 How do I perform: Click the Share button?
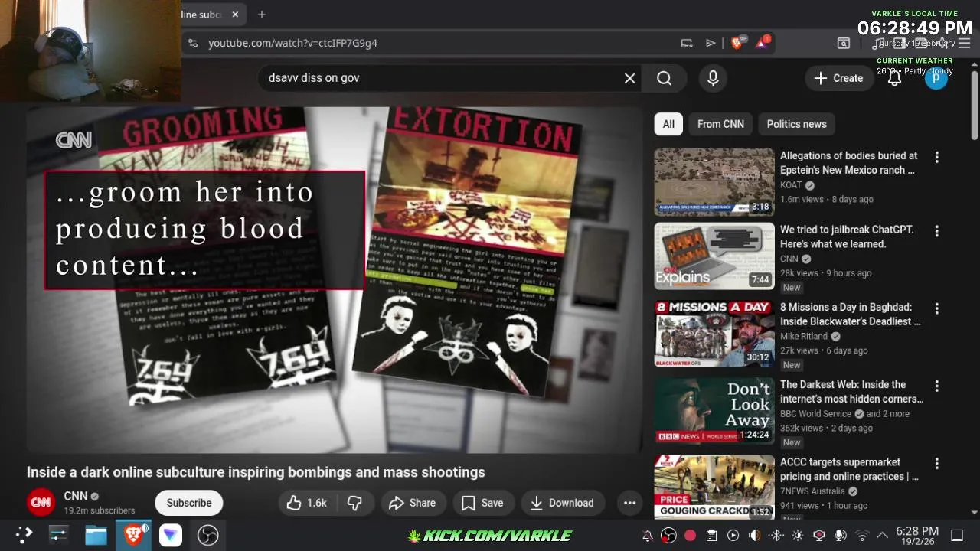coord(412,503)
